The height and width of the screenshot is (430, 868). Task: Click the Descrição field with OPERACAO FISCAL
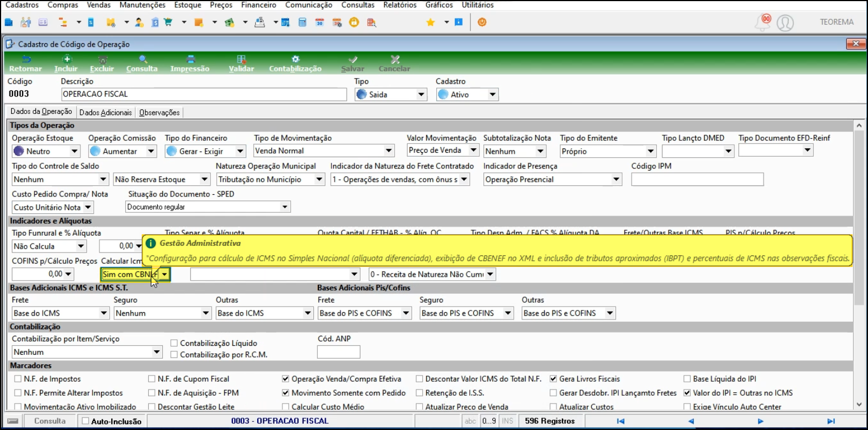point(204,94)
